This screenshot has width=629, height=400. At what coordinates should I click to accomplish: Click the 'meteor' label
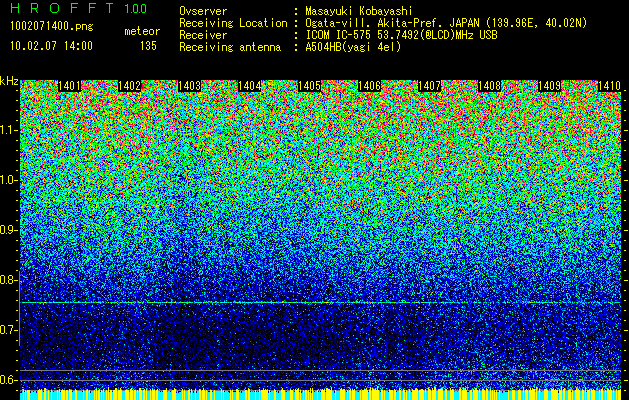pyautogui.click(x=142, y=31)
